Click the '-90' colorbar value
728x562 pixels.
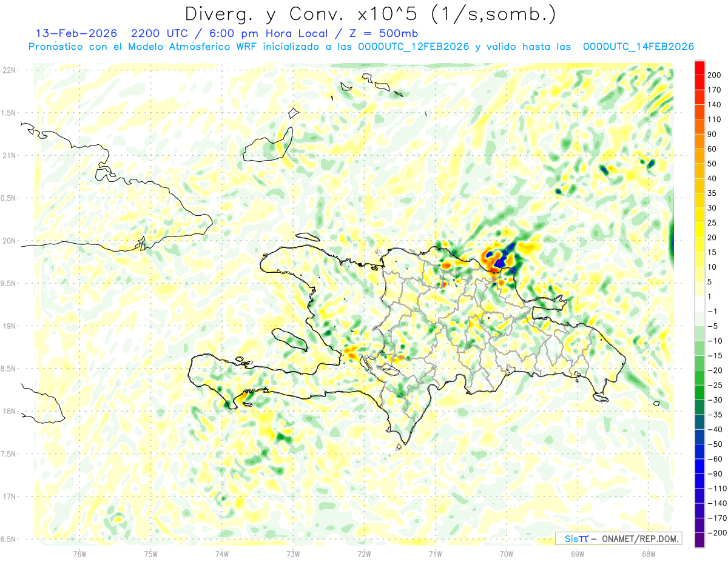pos(715,474)
